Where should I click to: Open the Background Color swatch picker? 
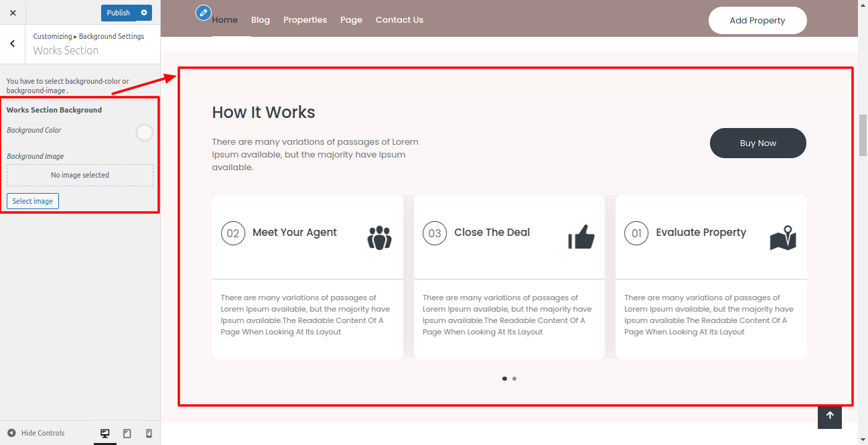[x=145, y=133]
